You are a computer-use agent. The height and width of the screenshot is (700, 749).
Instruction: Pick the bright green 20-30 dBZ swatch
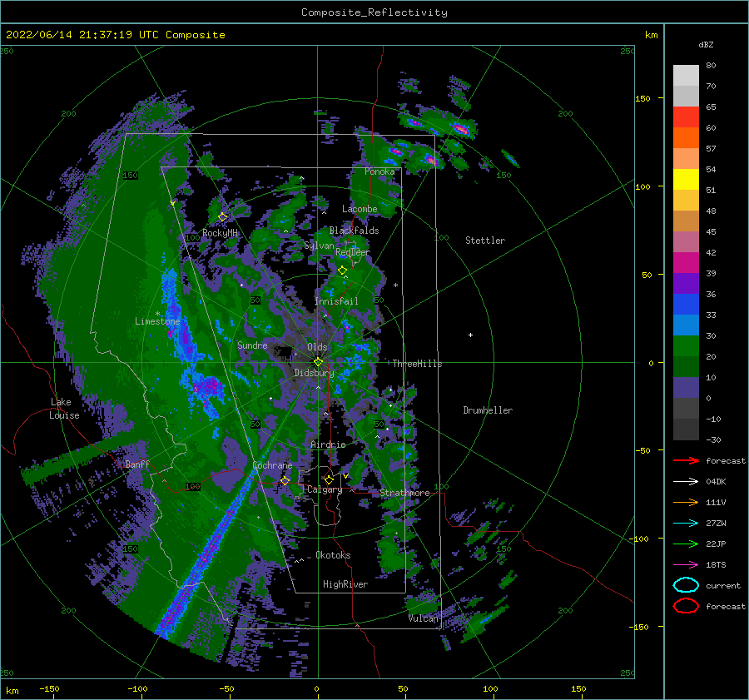686,346
